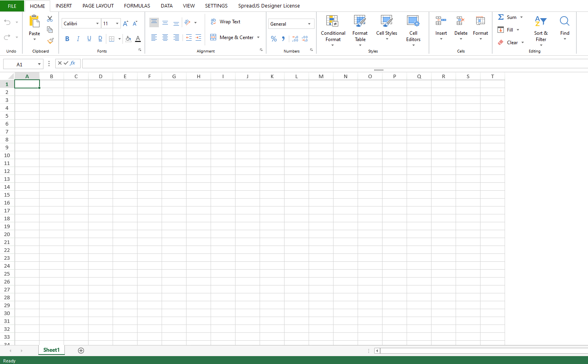The height and width of the screenshot is (364, 588).
Task: Enable middle vertical alignment
Action: tap(165, 23)
